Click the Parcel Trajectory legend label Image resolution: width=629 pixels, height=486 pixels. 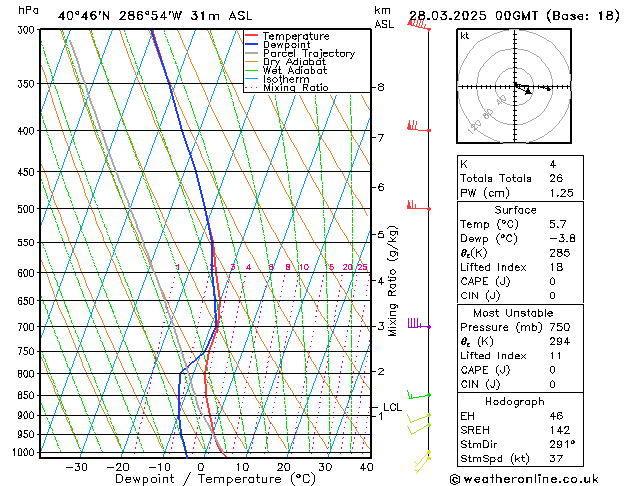(x=309, y=53)
